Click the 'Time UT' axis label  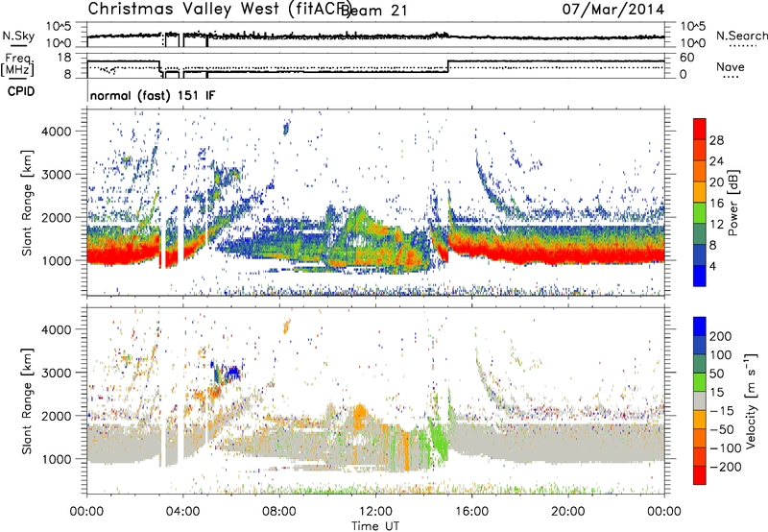[x=375, y=525]
